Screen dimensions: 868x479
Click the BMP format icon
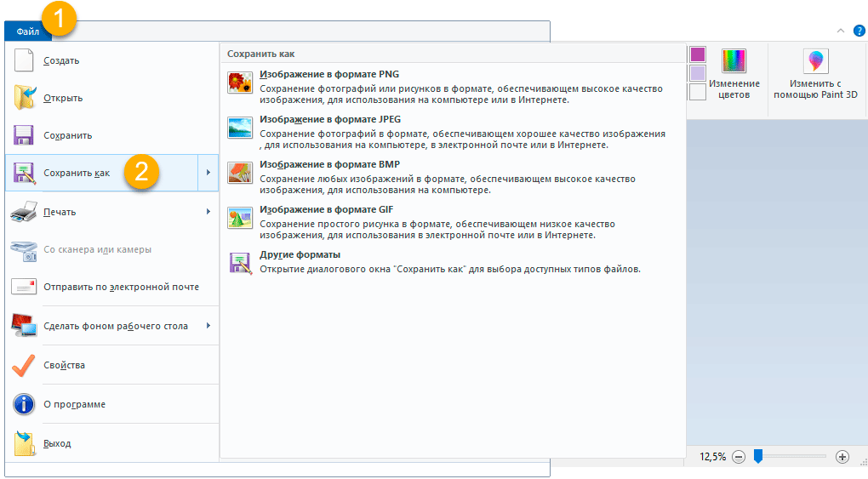(x=240, y=173)
